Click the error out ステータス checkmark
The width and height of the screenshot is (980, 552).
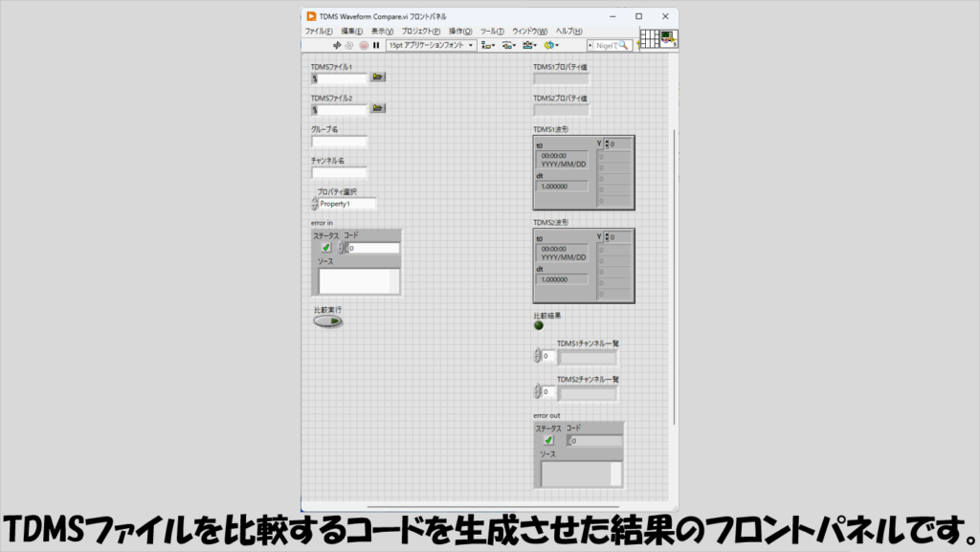[548, 440]
